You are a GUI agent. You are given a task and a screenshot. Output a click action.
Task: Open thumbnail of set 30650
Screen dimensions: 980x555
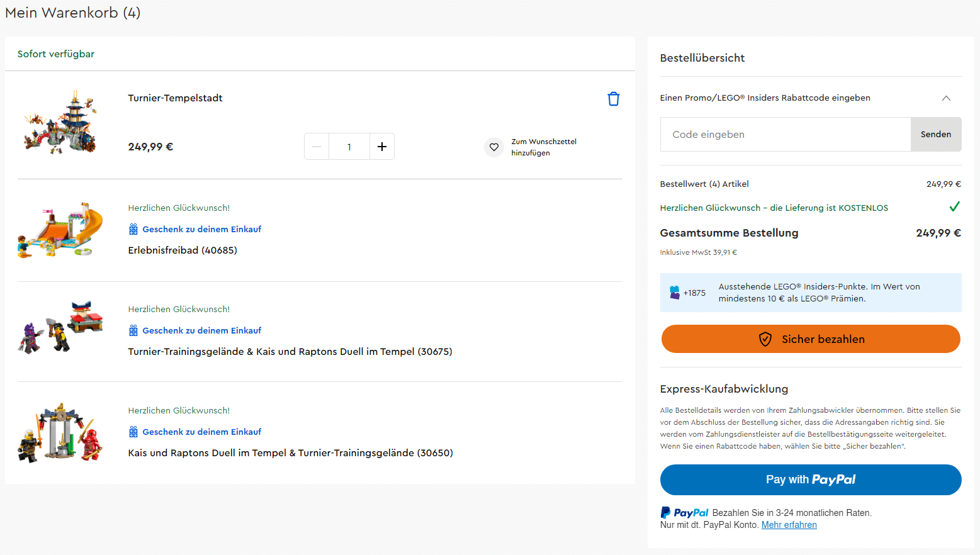point(60,433)
